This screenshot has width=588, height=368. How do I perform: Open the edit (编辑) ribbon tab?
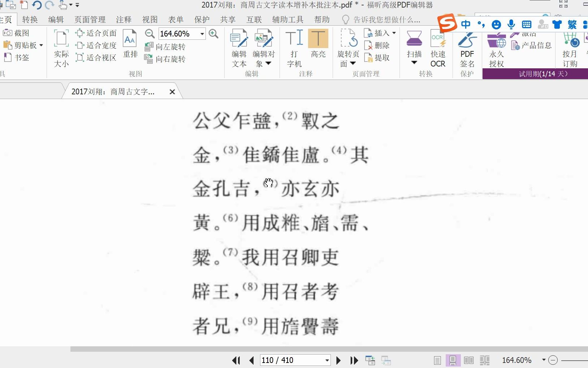pos(56,20)
